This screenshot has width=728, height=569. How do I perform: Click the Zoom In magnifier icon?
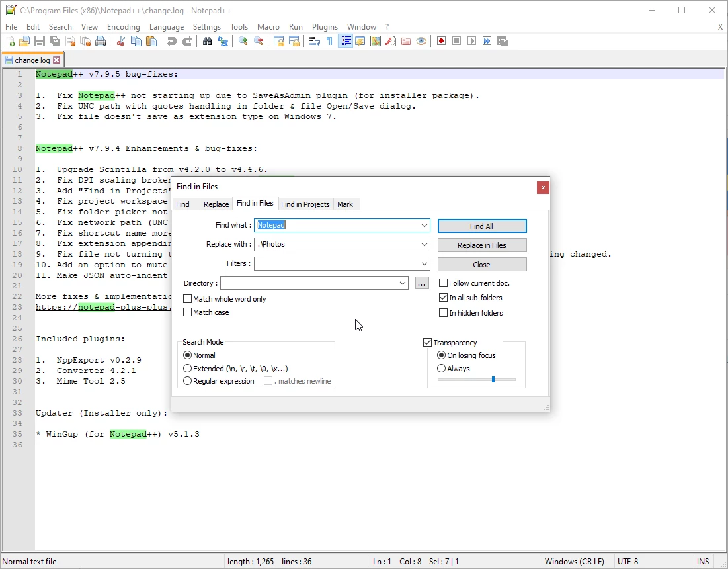[x=243, y=41]
